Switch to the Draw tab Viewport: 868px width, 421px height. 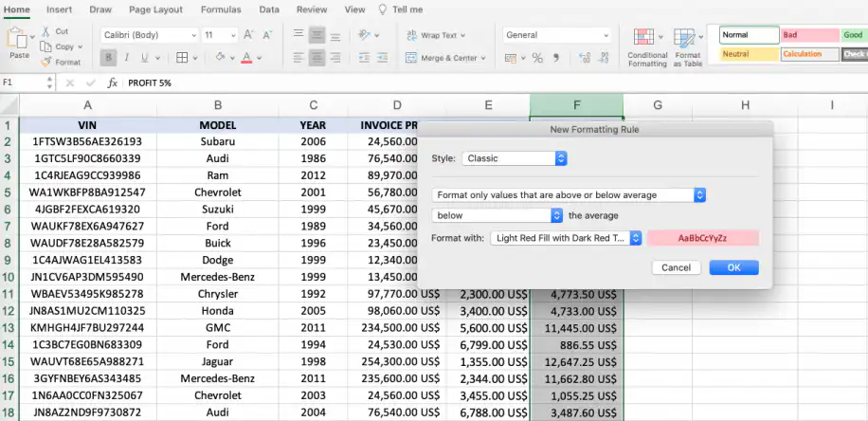point(100,9)
